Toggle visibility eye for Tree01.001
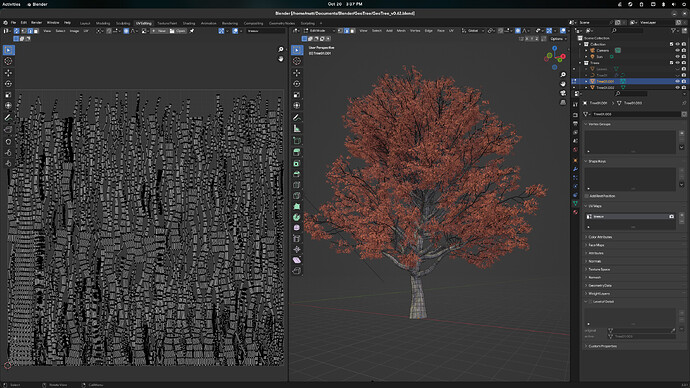 tap(678, 81)
